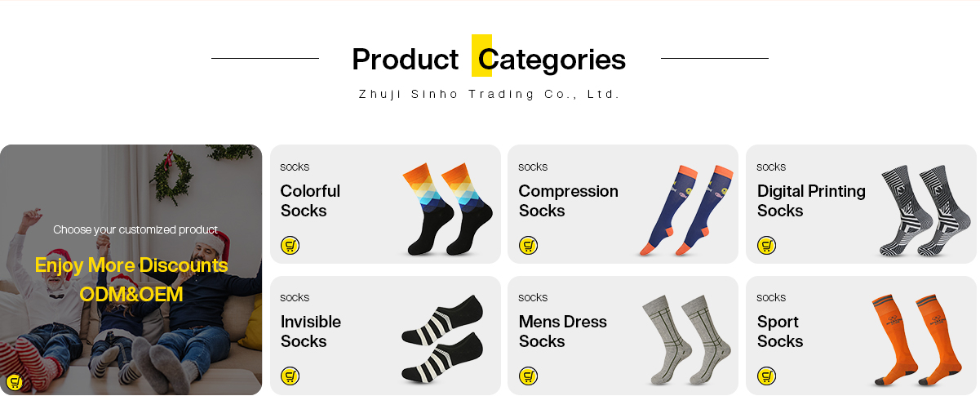The height and width of the screenshot is (396, 980).
Task: Click the orange argyle colorful socks image
Action: click(x=447, y=209)
